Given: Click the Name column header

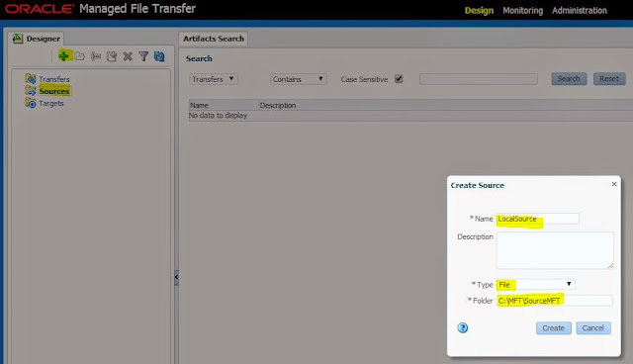Looking at the screenshot, I should [x=199, y=105].
